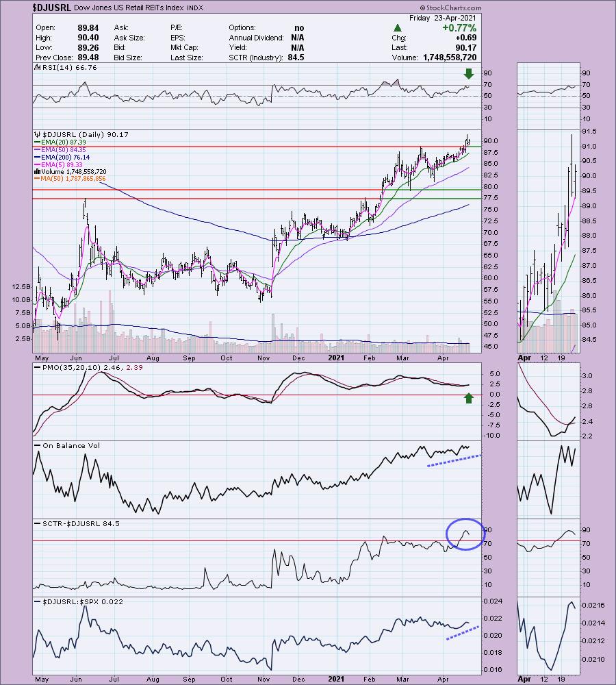The height and width of the screenshot is (685, 616).
Task: Click the EPS label
Action: click(x=178, y=38)
